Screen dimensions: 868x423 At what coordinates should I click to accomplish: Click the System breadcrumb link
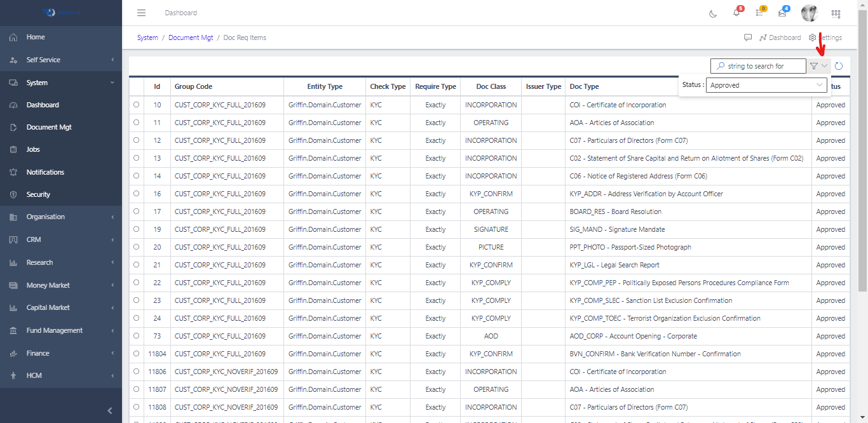[147, 37]
